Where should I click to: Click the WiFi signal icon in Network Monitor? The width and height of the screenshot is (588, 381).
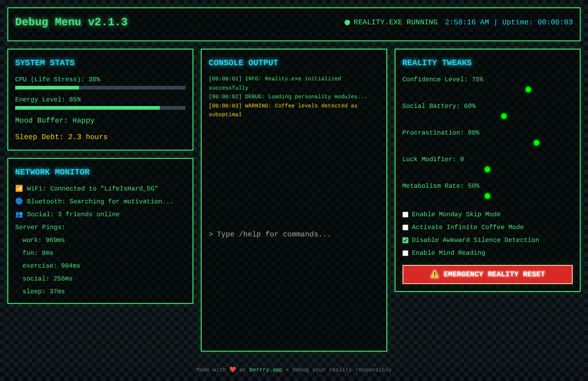coord(19,188)
